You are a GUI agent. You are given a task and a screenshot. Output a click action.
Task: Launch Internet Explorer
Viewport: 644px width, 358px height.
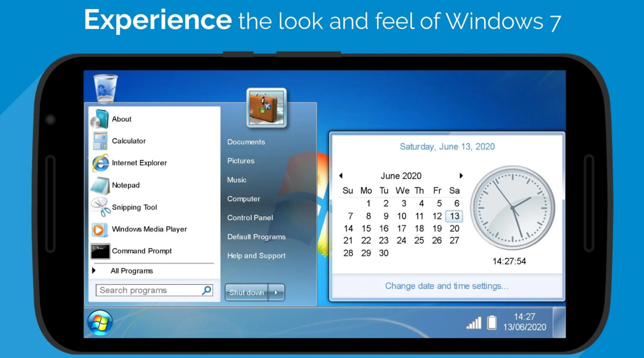pos(139,163)
